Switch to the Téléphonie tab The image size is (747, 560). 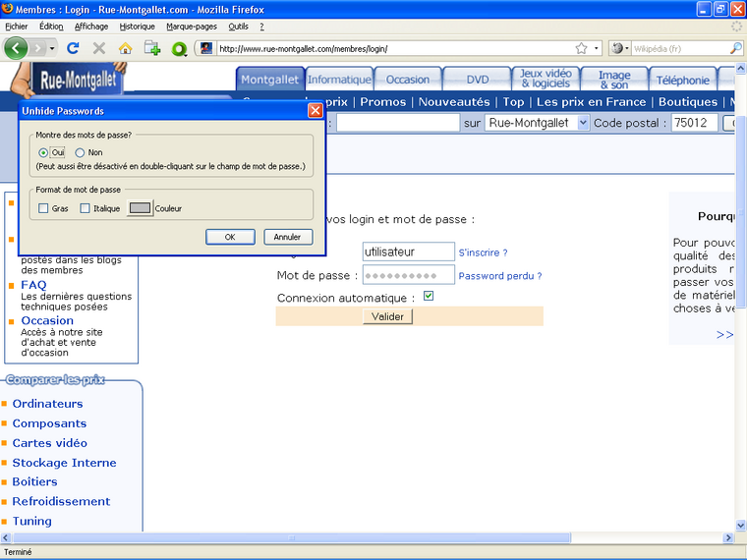683,80
